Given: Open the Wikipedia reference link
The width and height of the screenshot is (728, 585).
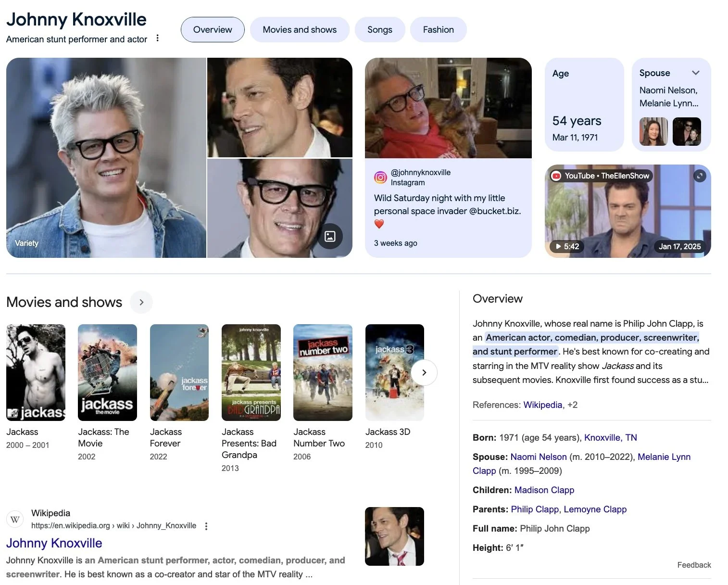Looking at the screenshot, I should pos(542,405).
